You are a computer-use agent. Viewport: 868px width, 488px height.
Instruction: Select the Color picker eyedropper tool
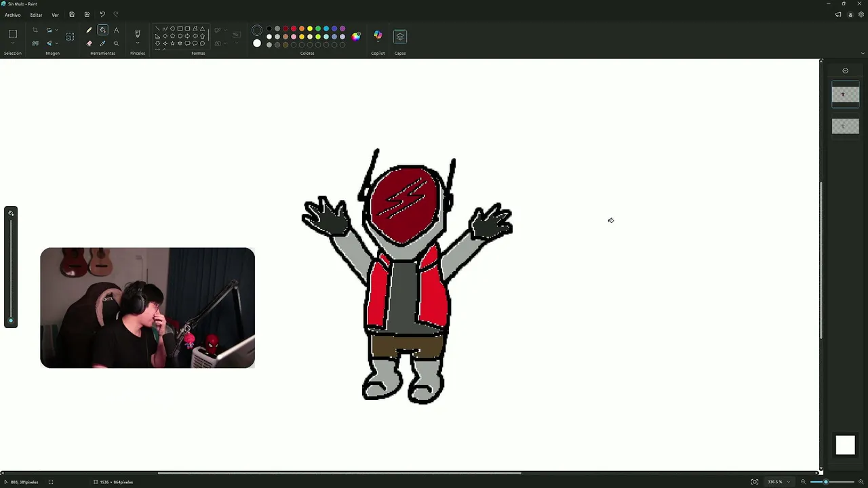tap(102, 43)
